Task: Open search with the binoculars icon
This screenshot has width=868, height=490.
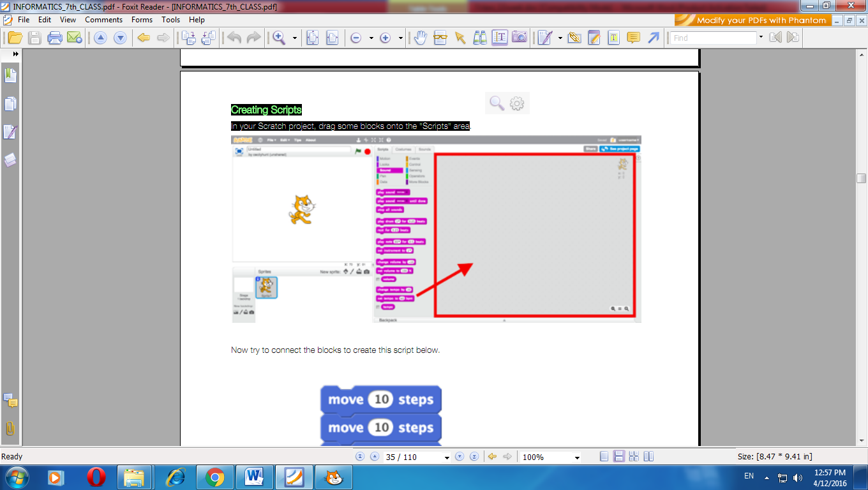Action: click(480, 38)
